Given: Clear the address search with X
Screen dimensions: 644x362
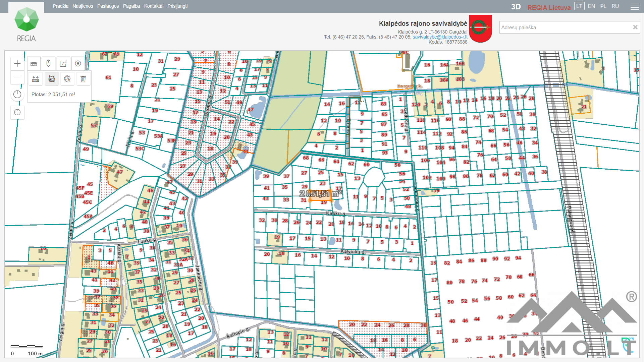Looking at the screenshot, I should point(635,27).
